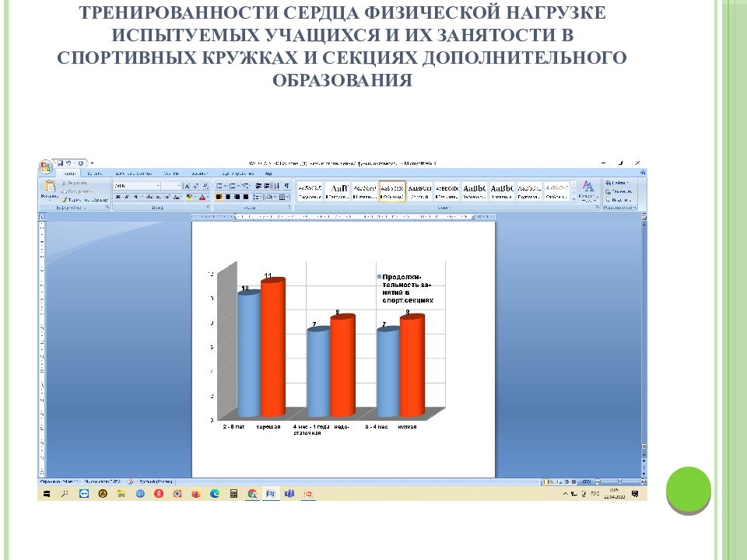Click the large Paste clipboard icon
The width and height of the screenshot is (747, 560).
49,188
